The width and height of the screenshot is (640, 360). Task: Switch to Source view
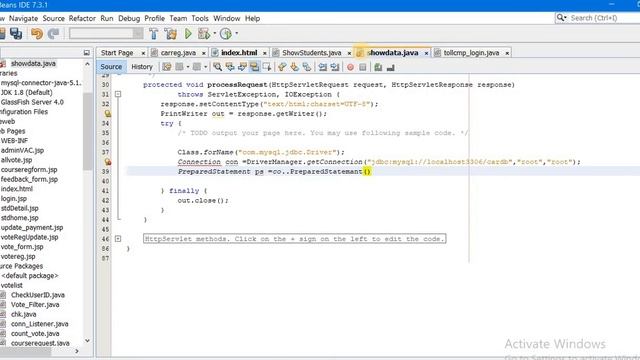(x=111, y=67)
